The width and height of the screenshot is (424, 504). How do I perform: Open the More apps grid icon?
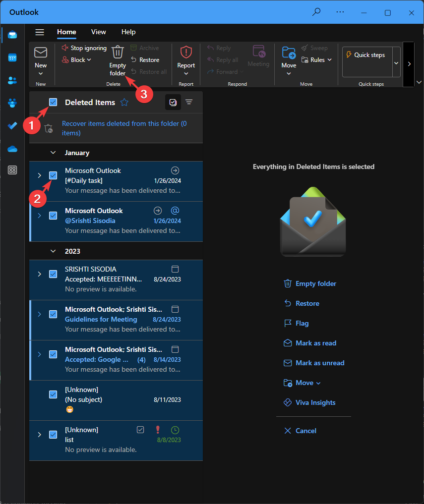pos(12,170)
